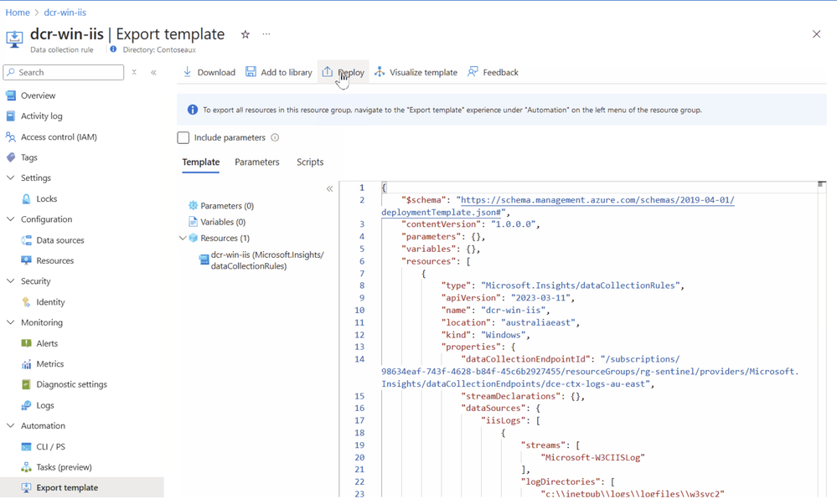Click the info icon beside Include parameters
Screen dimensions: 837x504
point(275,137)
